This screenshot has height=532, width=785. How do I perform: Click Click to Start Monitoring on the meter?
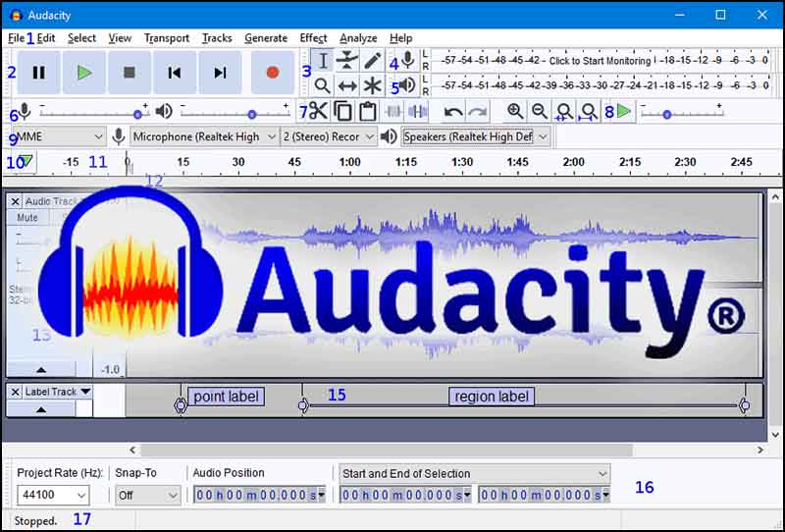(x=600, y=61)
